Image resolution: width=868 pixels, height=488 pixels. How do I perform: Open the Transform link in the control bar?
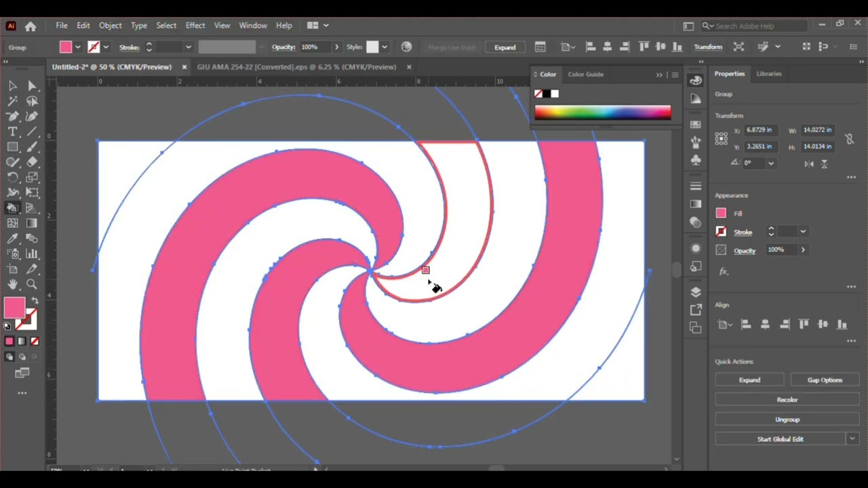point(707,47)
